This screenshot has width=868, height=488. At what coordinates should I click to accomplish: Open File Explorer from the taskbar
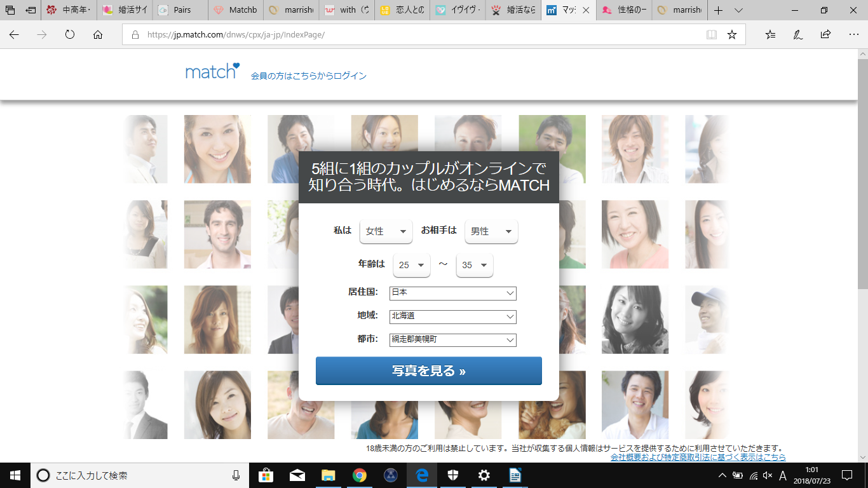(x=328, y=475)
